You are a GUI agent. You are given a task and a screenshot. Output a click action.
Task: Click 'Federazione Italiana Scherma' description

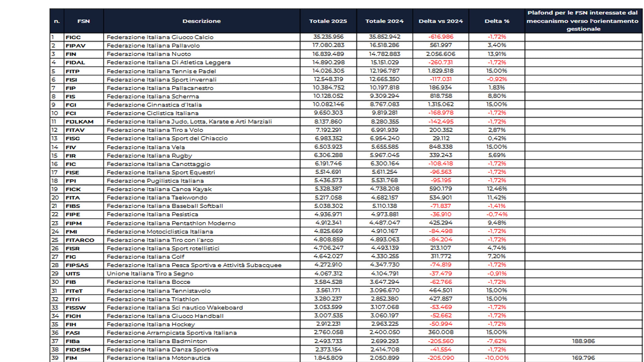[x=153, y=96]
